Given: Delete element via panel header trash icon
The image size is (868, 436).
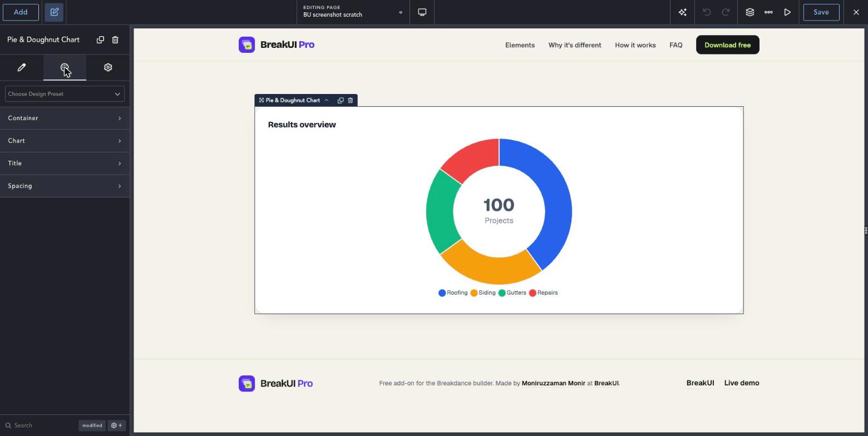Looking at the screenshot, I should pos(115,39).
